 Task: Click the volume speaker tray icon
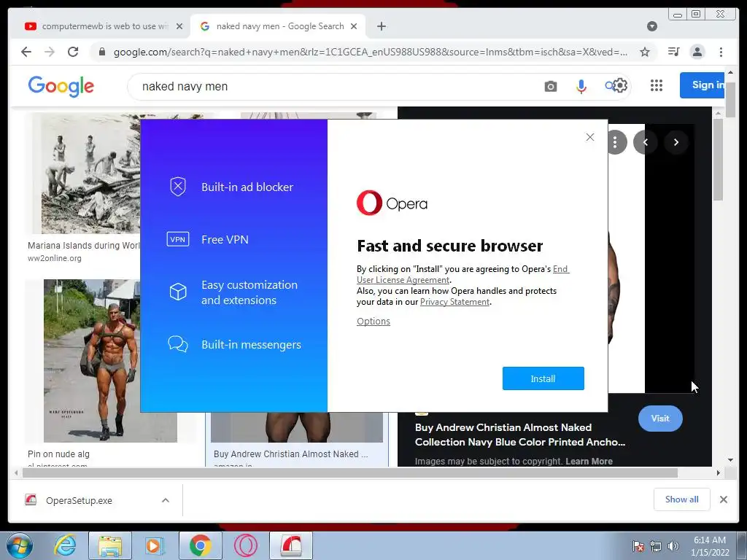tap(673, 546)
